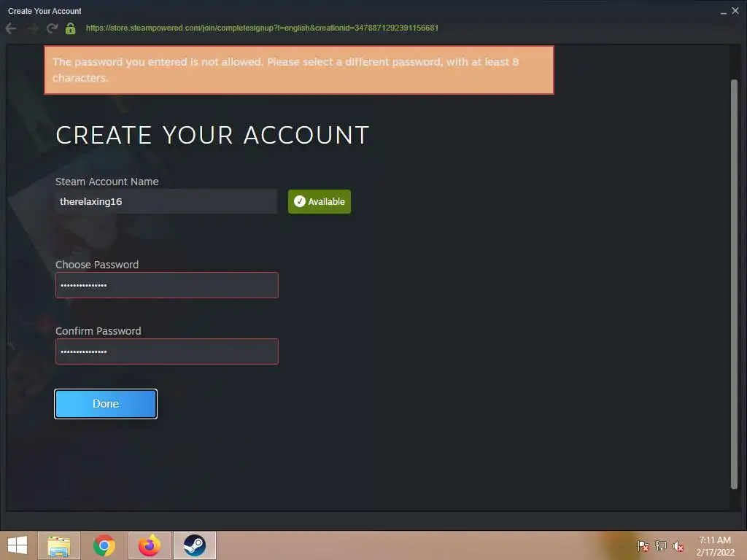The image size is (747, 560).
Task: Focus the Confirm Password field
Action: (167, 351)
